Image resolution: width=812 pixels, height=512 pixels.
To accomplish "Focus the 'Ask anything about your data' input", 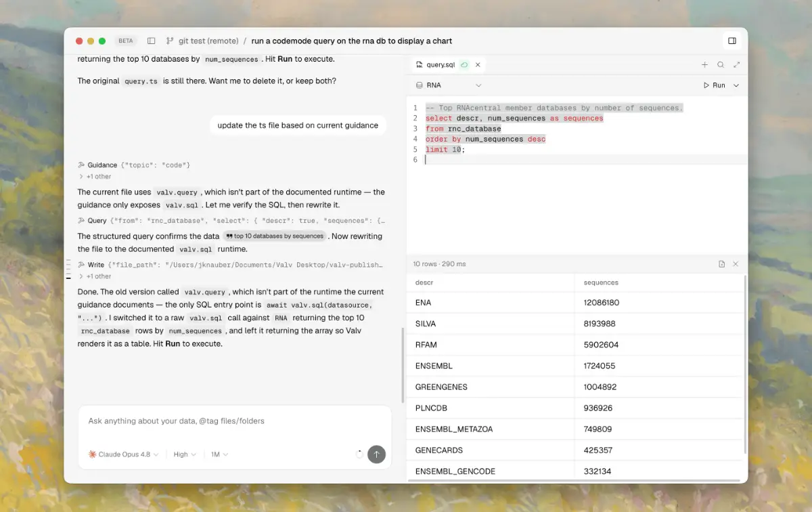I will (234, 421).
